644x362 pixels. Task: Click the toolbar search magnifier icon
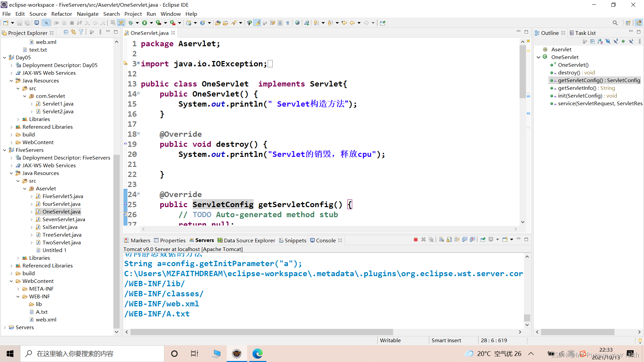(615, 23)
